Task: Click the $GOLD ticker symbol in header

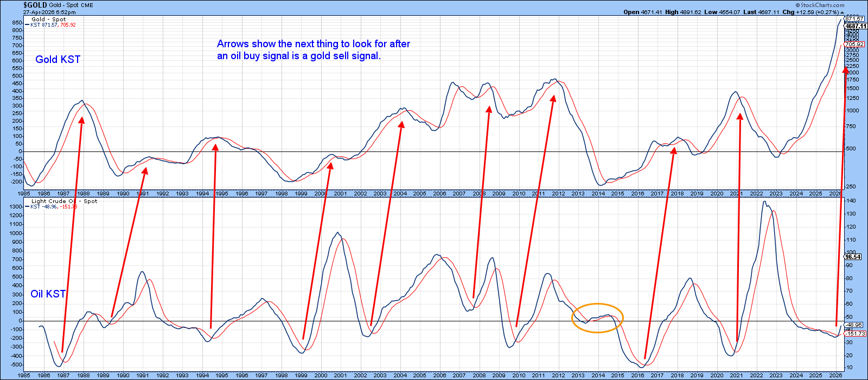Action: [35, 5]
